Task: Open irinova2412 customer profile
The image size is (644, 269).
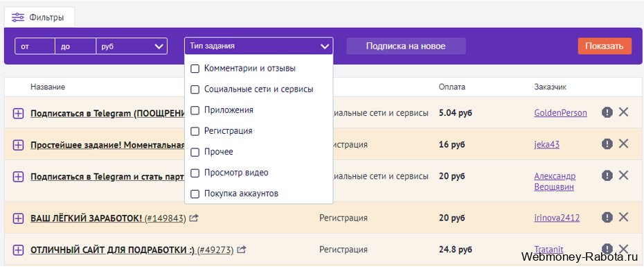Action: click(557, 218)
